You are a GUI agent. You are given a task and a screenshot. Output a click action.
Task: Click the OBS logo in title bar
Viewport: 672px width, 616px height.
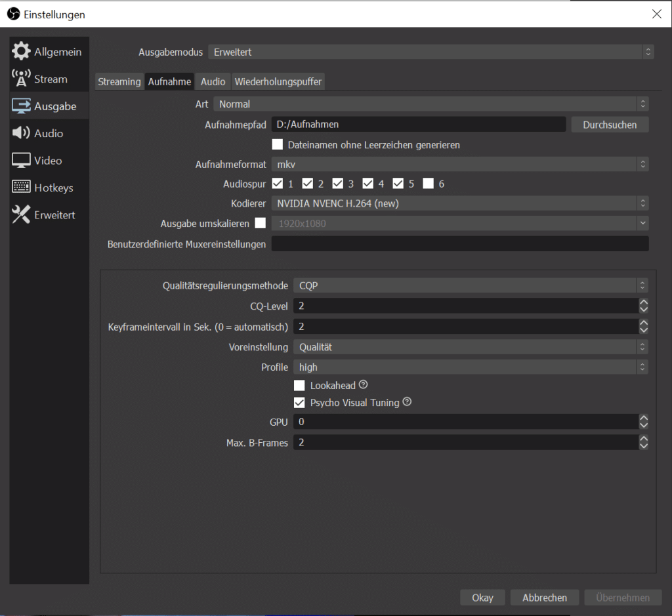pos(14,14)
